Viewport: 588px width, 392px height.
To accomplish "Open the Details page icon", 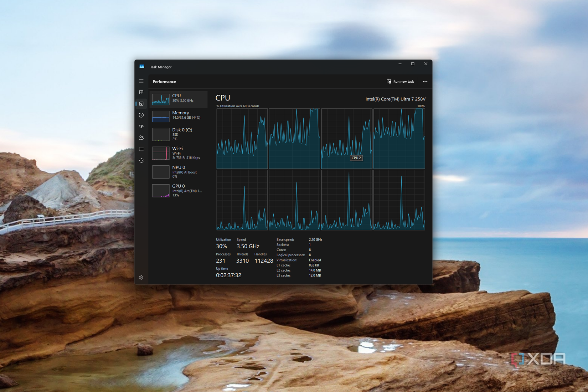I will [x=141, y=149].
